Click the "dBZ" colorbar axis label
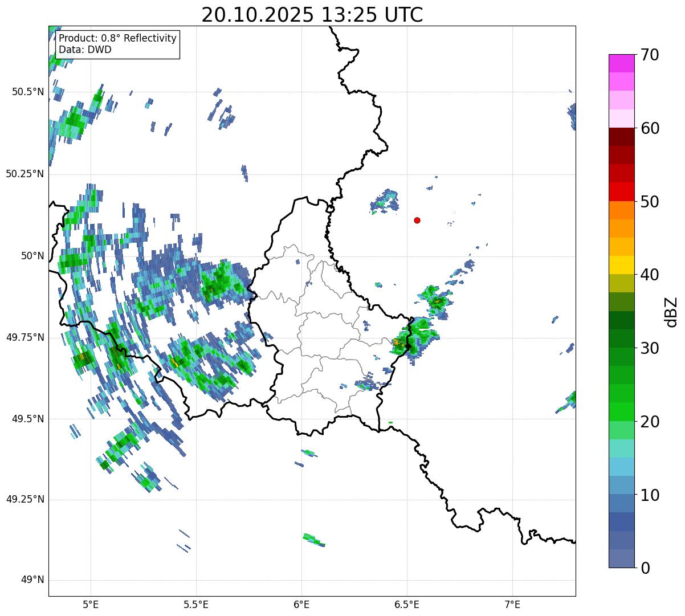This screenshot has height=616, width=685. [x=672, y=311]
